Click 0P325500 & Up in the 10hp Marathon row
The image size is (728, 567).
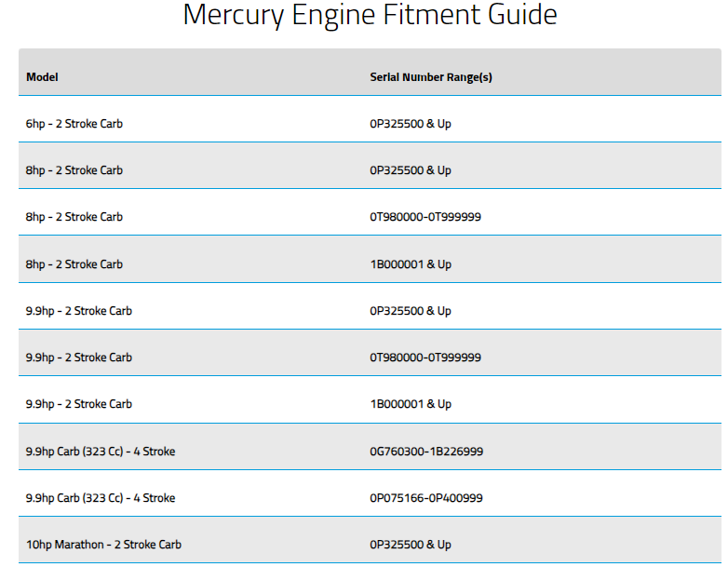pyautogui.click(x=411, y=545)
